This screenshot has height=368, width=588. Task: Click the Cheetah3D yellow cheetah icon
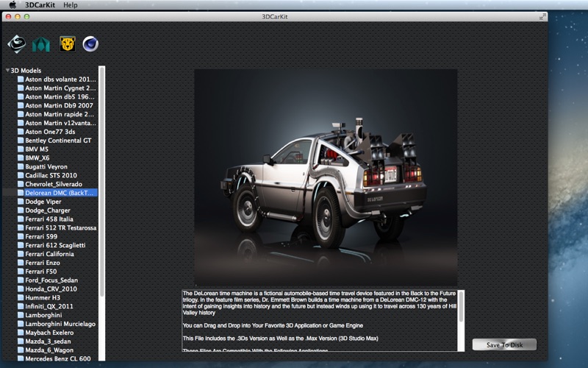tap(68, 44)
